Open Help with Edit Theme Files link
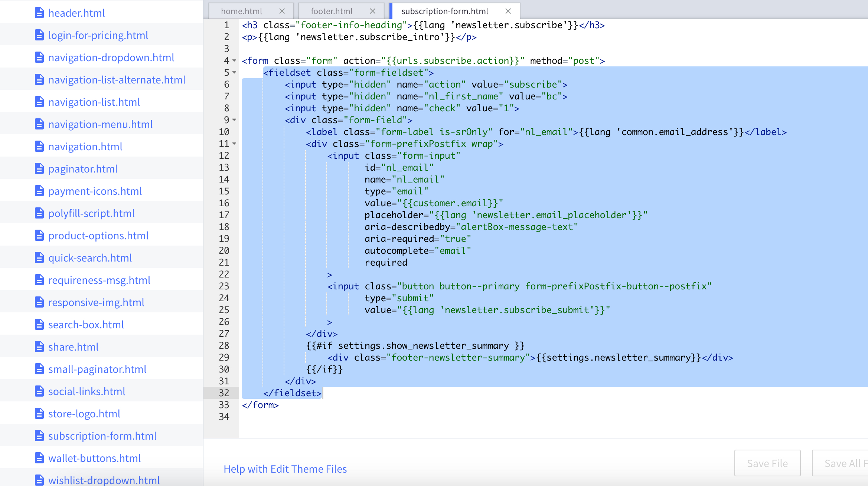 pyautogui.click(x=285, y=469)
